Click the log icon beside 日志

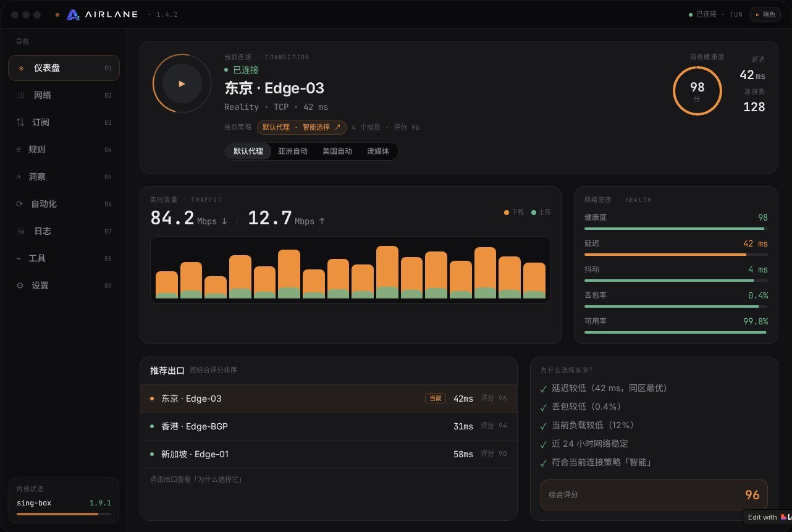(22, 231)
